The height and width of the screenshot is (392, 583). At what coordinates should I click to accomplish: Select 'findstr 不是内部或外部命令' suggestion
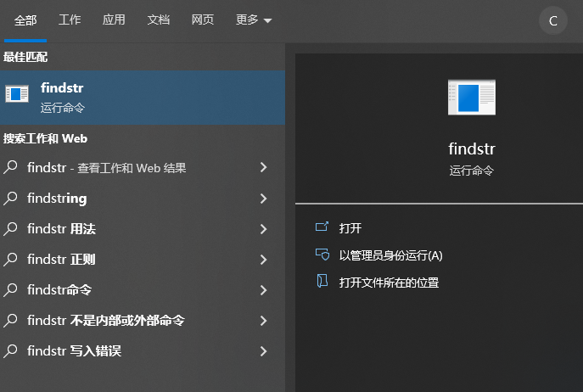[x=143, y=320]
